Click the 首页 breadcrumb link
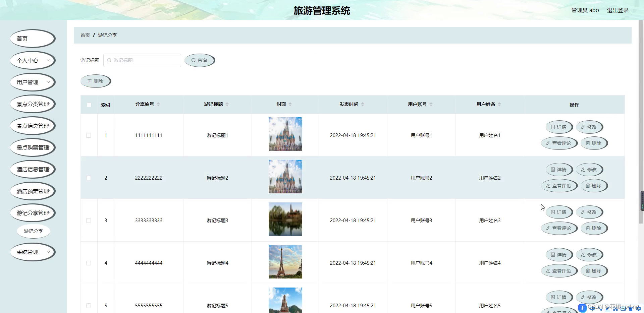Screen dimensions: 644x313 coord(85,35)
